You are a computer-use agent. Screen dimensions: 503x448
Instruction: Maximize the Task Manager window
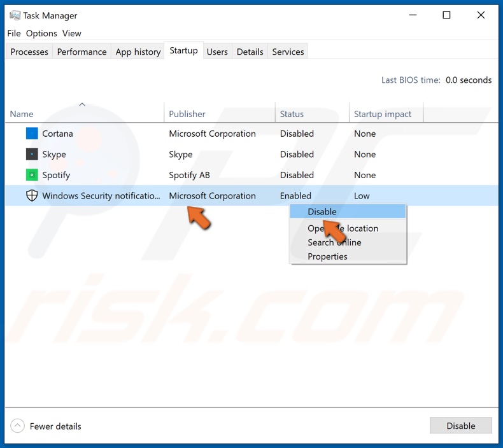[446, 15]
